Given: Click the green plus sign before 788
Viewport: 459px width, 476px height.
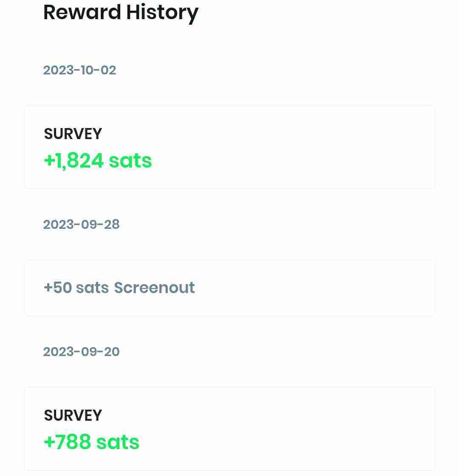Looking at the screenshot, I should [49, 442].
